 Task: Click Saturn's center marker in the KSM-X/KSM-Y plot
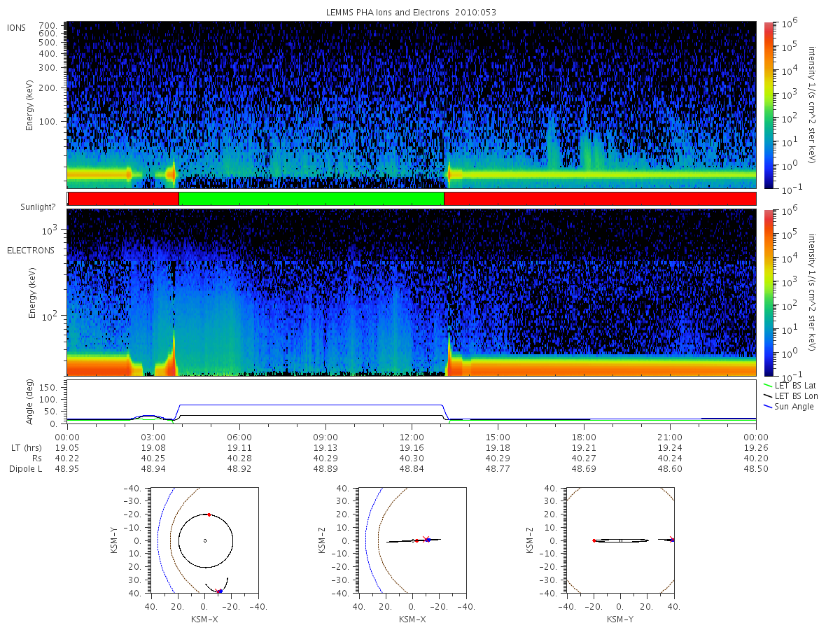204,540
